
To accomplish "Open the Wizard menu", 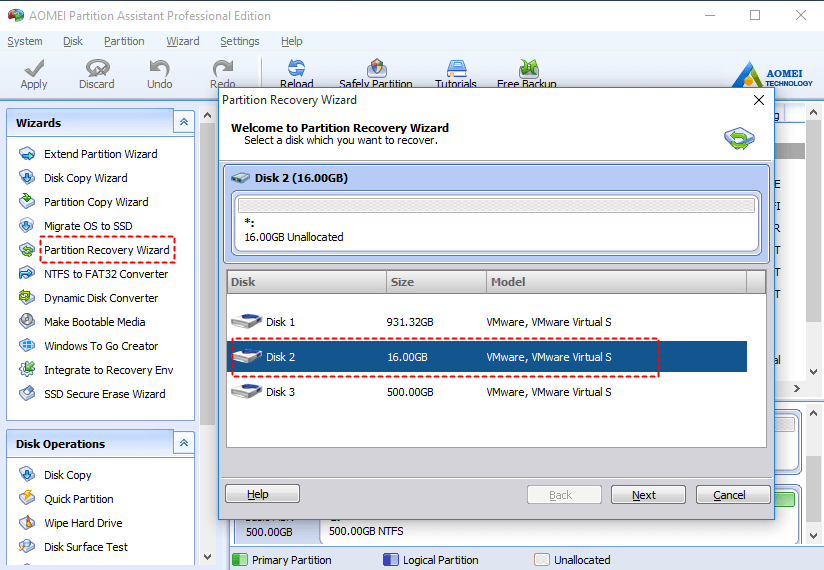I will (x=182, y=41).
